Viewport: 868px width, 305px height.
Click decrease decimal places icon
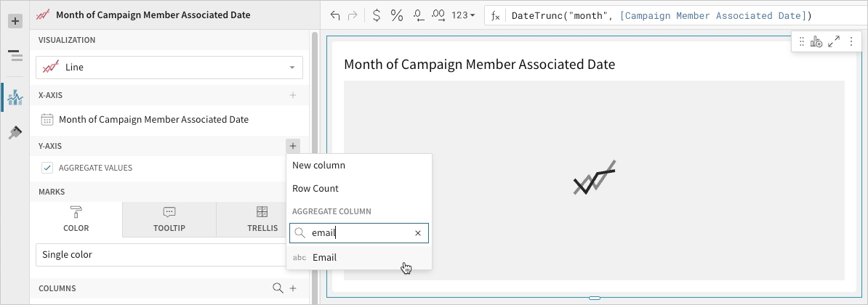[418, 15]
